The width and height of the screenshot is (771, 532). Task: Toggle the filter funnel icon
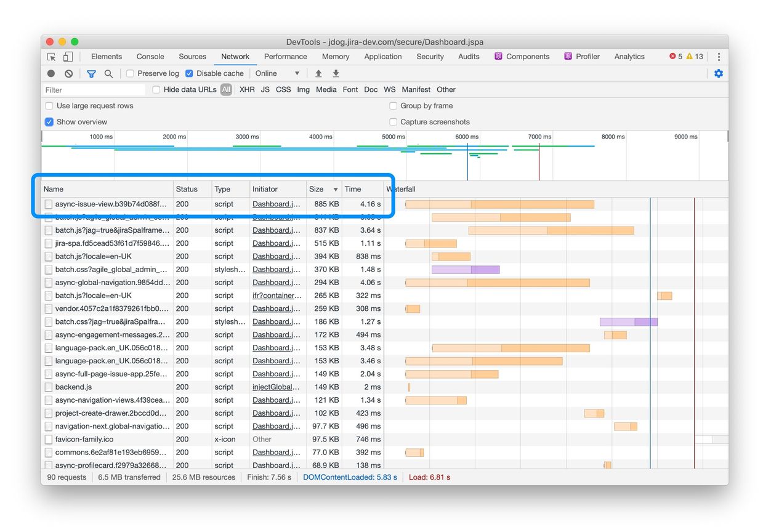click(x=91, y=73)
